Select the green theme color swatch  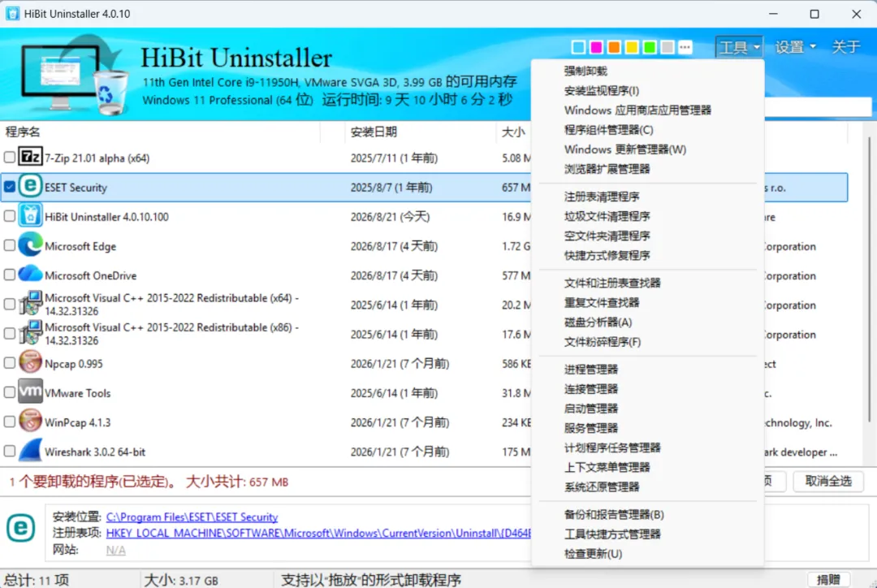point(650,48)
